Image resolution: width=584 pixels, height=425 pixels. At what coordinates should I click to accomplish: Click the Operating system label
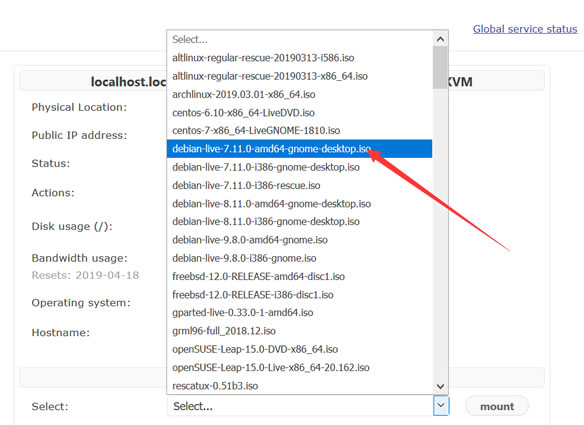point(81,303)
